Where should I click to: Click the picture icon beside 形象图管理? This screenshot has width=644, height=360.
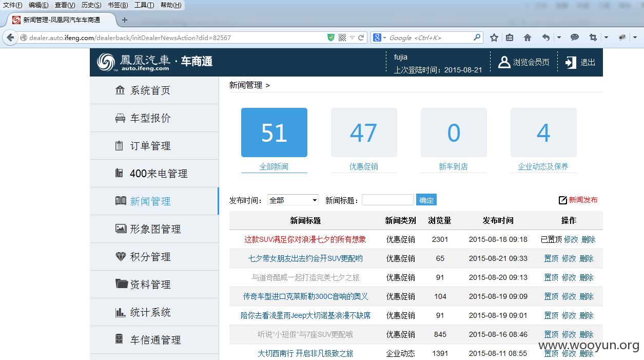(x=121, y=229)
